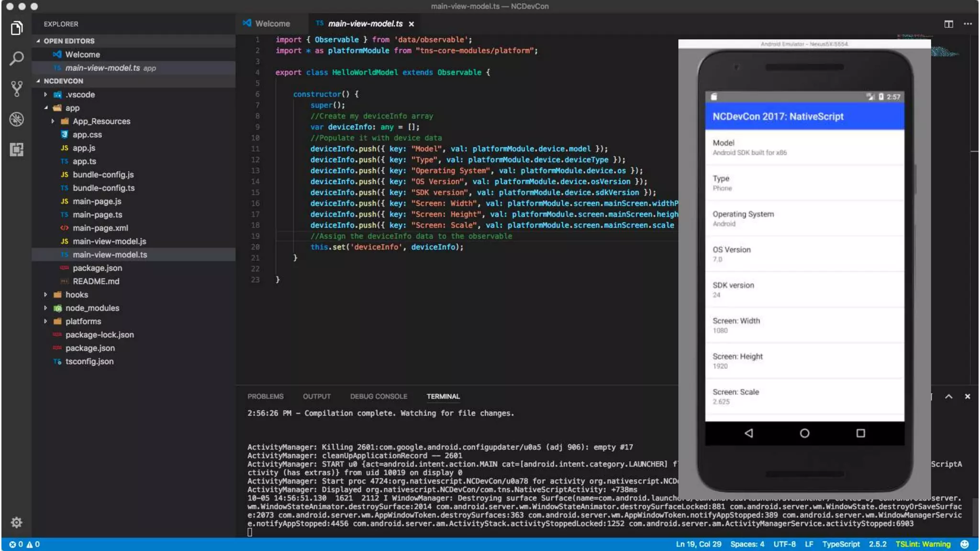
Task: Switch to the PROBLEMS panel tab
Action: point(265,397)
